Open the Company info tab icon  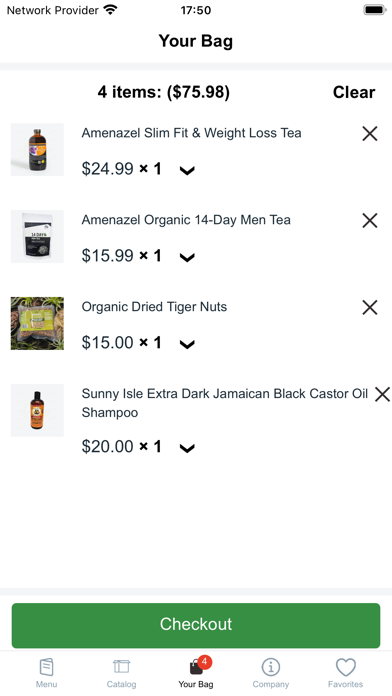tap(271, 667)
